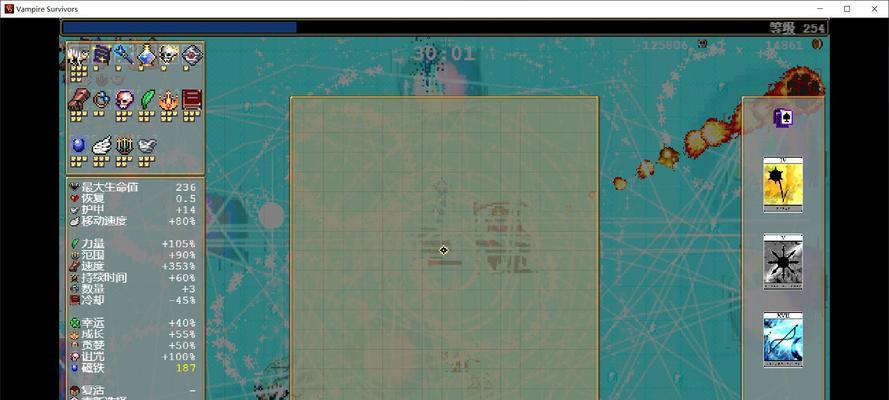Click the brown Bracer glove item icon
The width and height of the screenshot is (889, 400).
tap(79, 100)
